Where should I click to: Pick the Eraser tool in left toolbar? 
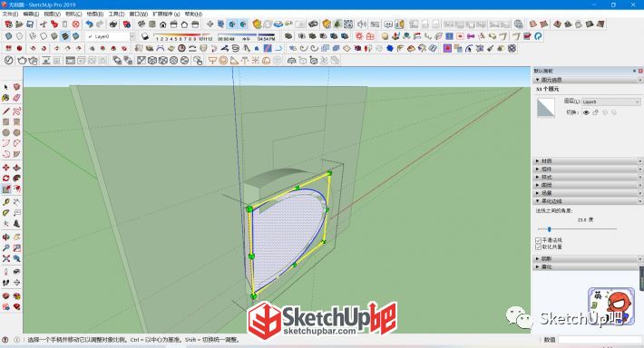(x=17, y=98)
